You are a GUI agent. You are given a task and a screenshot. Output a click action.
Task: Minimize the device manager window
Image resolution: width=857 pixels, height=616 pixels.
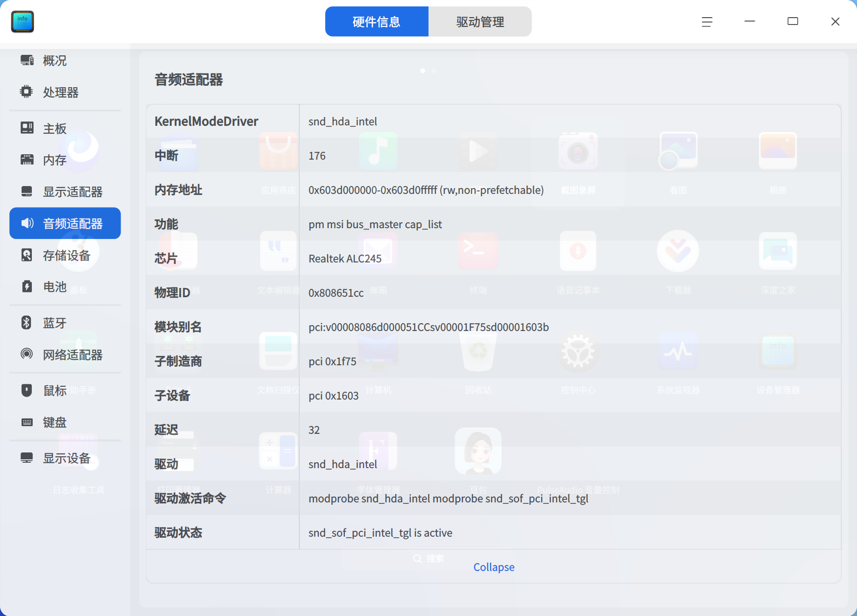(x=750, y=22)
